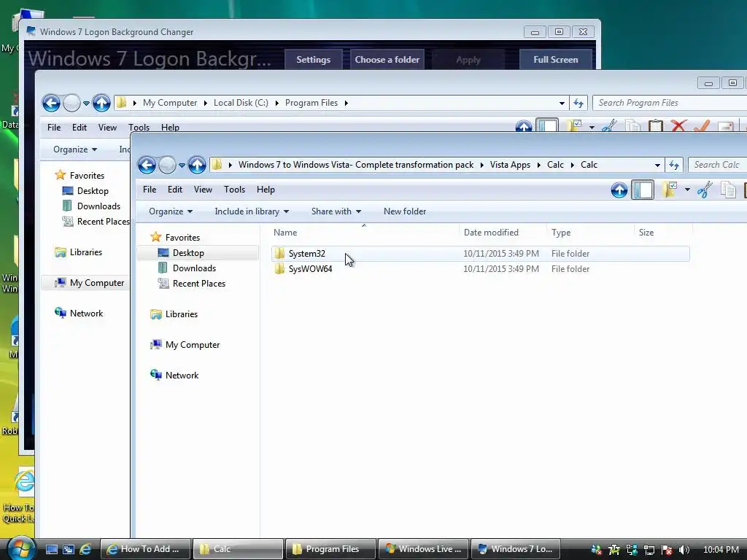Refresh the Program Files address bar

coord(578,104)
